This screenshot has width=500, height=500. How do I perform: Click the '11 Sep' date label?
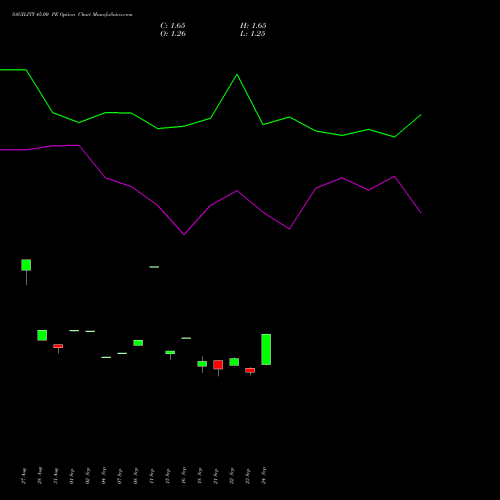click(152, 476)
